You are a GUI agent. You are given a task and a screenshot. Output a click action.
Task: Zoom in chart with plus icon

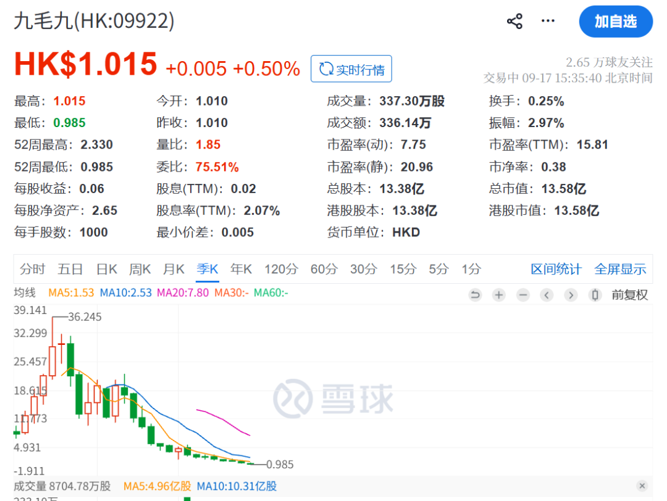[x=499, y=295]
